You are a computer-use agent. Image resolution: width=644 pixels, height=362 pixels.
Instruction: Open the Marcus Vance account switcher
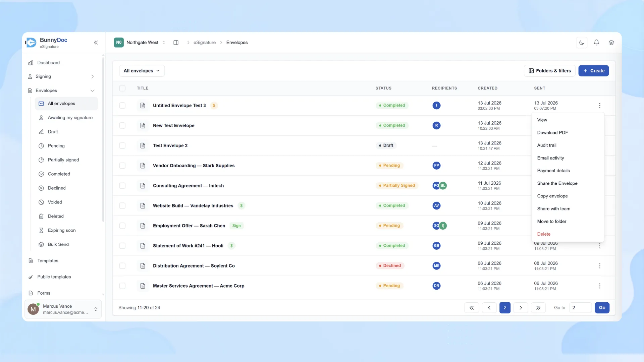click(63, 309)
